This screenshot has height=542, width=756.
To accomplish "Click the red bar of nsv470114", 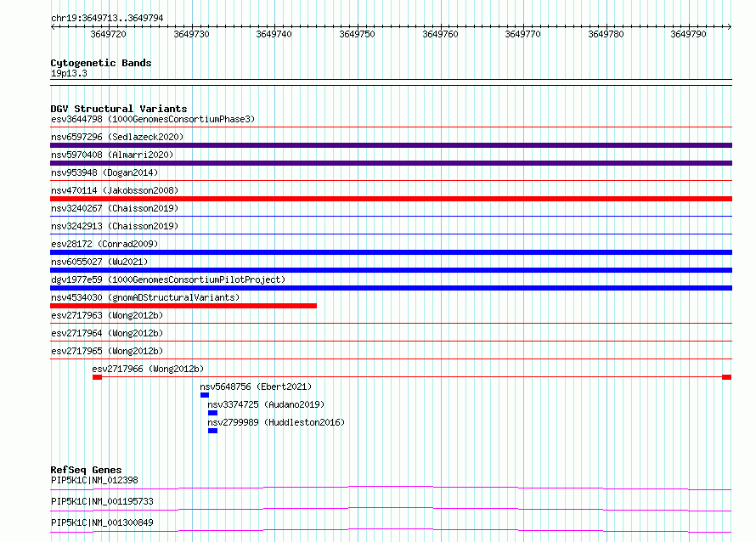I will [x=391, y=199].
